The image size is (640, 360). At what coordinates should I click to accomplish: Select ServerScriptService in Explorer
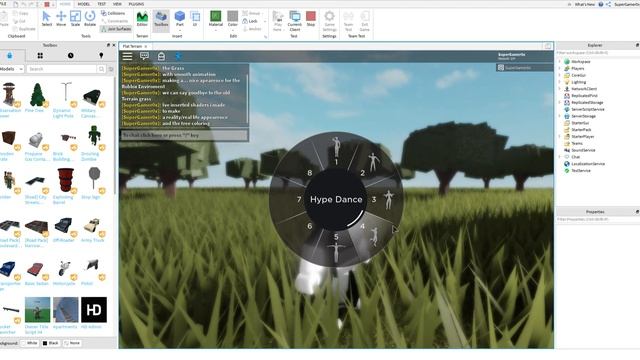pos(587,109)
